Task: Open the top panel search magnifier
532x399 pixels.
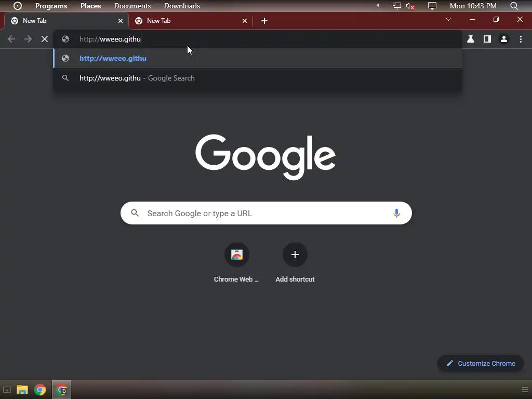Action: coord(514,6)
